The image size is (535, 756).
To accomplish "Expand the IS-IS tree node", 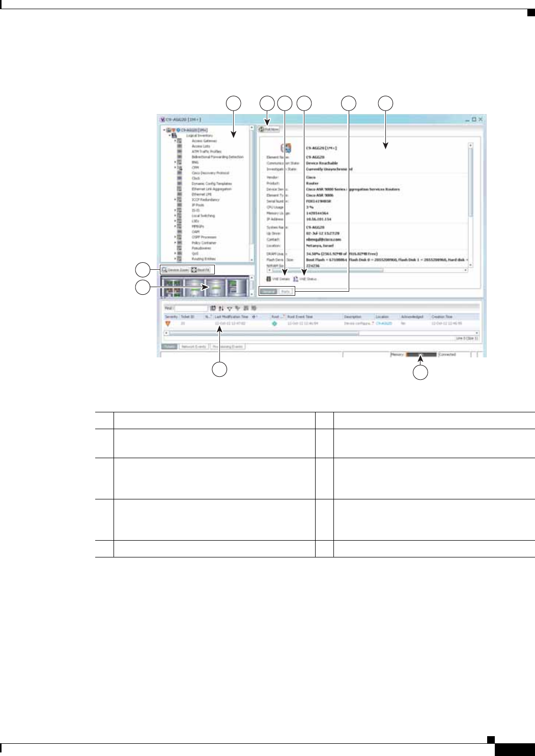I will [x=175, y=210].
